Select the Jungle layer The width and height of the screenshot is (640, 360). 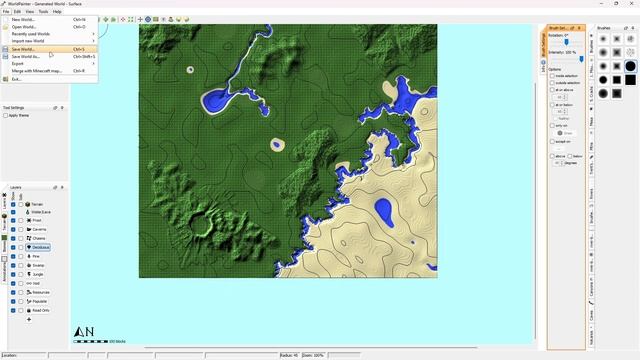[x=35, y=274]
